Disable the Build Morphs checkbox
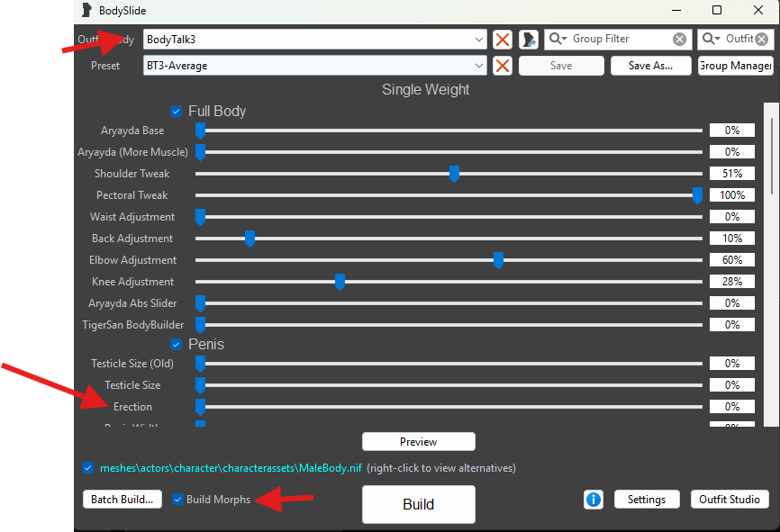Viewport: 780px width, 532px height. (x=177, y=500)
